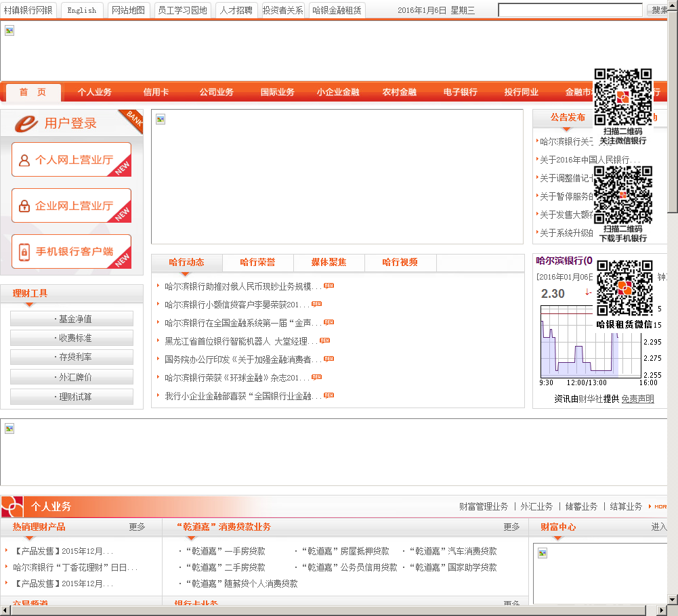678x616 pixels.
Task: Open 哈银金融租赁 top link
Action: [337, 10]
